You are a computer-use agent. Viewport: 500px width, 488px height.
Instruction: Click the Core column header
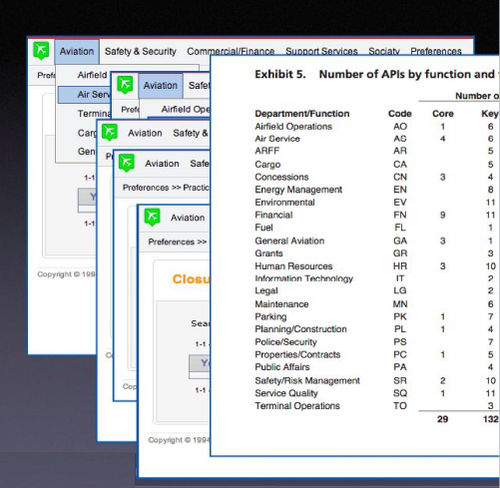click(443, 114)
